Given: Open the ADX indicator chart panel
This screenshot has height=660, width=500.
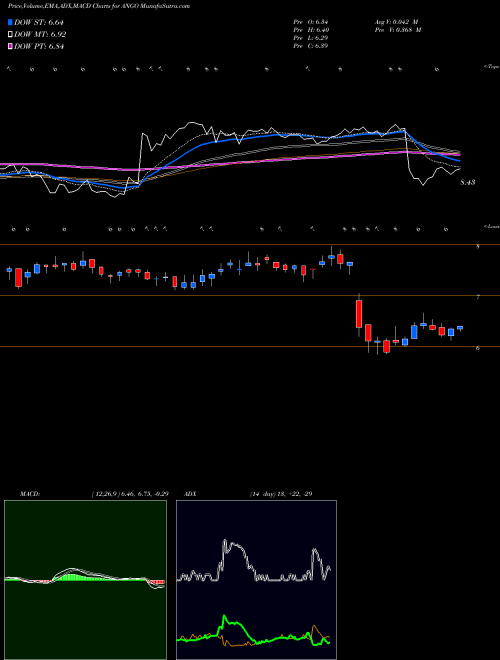Looking at the screenshot, I should 256,580.
